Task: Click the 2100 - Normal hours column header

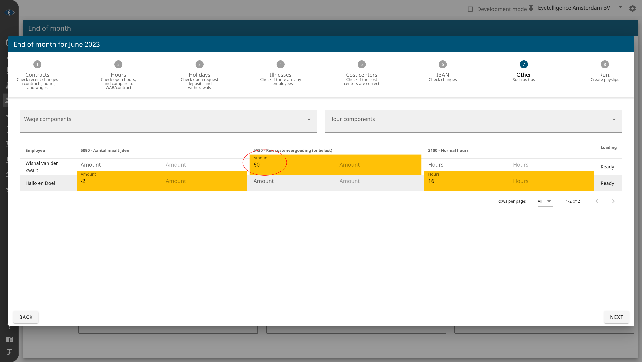Action: 448,150
